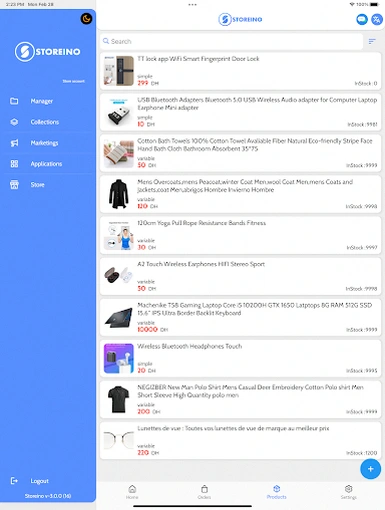This screenshot has width=385, height=510.
Task: Open NEGIZBER Polo Shirt thumbnail
Action: pyautogui.click(x=119, y=399)
